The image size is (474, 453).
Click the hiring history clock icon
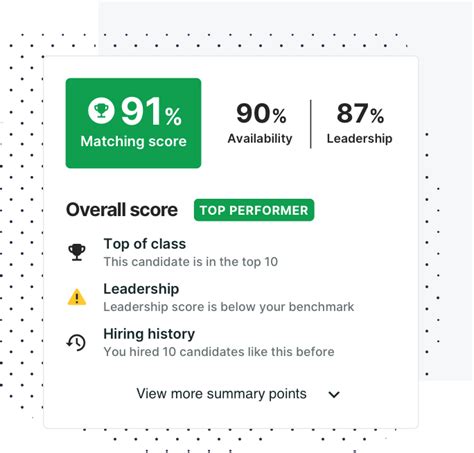click(x=76, y=342)
